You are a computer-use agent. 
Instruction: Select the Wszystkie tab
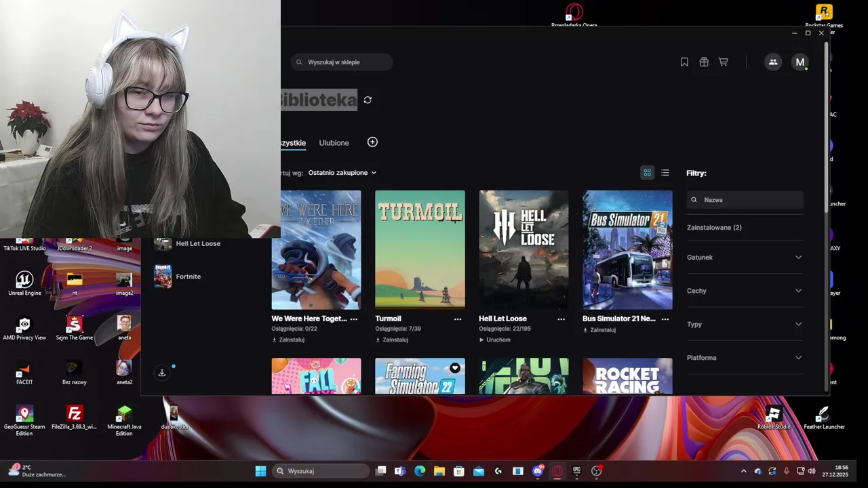click(x=294, y=143)
